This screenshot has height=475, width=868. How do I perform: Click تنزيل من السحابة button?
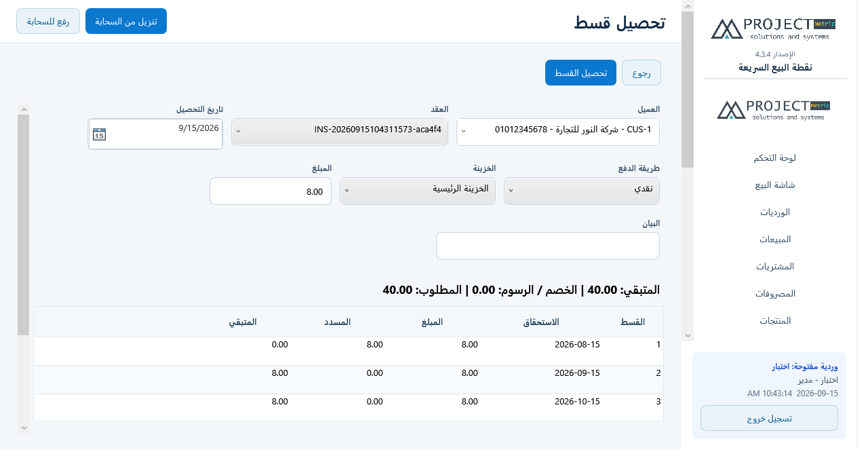(126, 21)
